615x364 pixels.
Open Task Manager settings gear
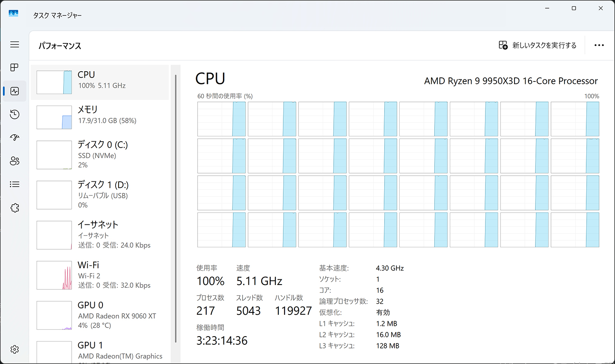tap(15, 349)
